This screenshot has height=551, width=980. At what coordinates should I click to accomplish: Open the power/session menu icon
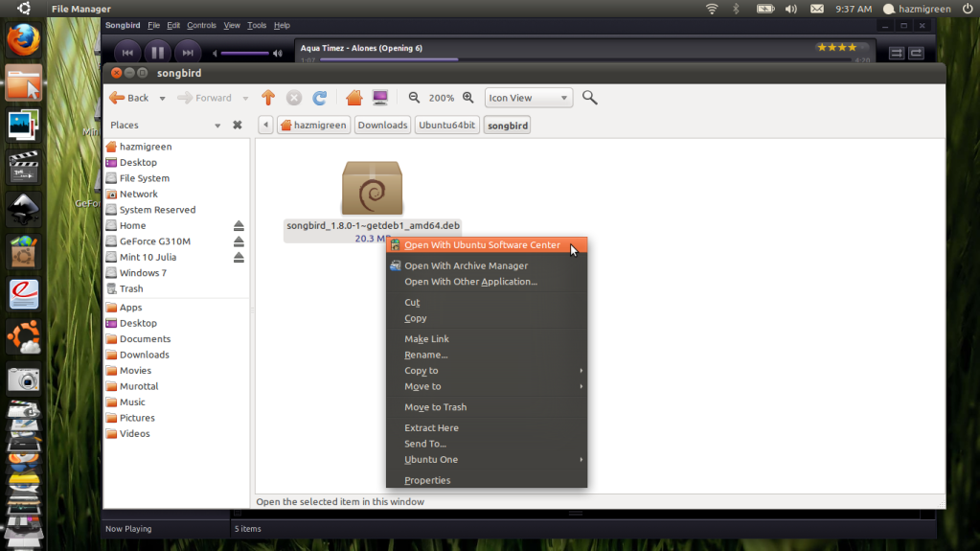(968, 9)
